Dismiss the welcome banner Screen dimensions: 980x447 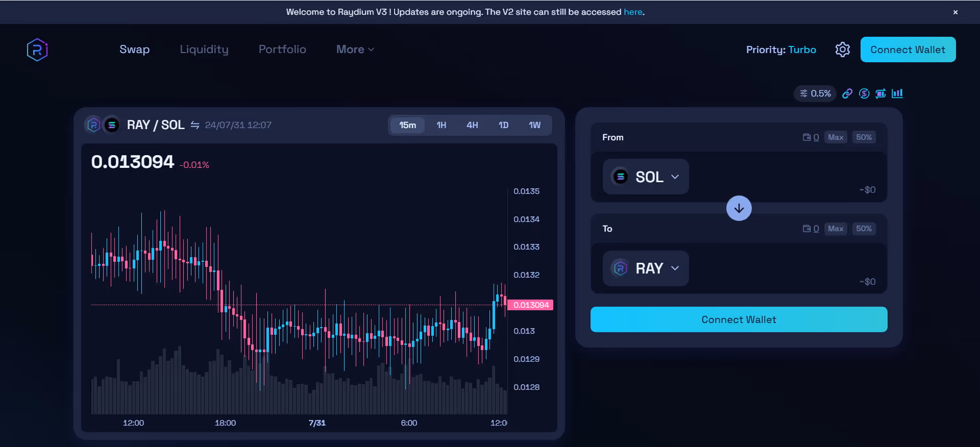[955, 12]
